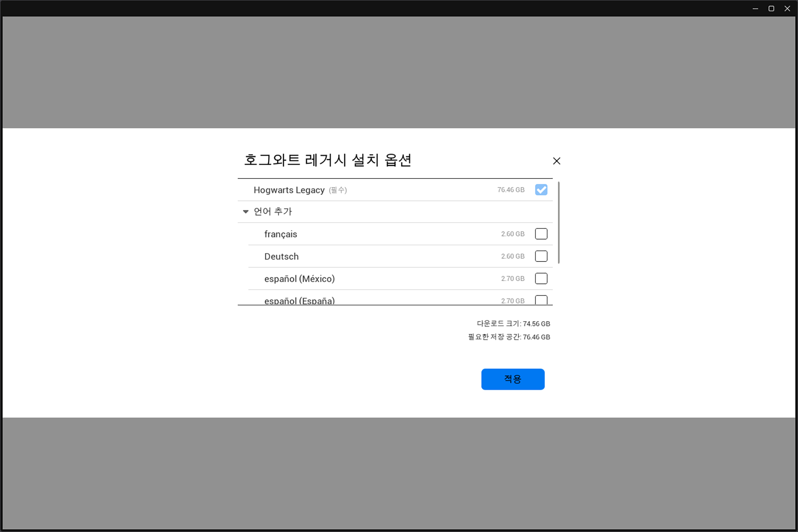This screenshot has width=798, height=532.
Task: Enable the français language pack checkbox
Action: (x=541, y=234)
